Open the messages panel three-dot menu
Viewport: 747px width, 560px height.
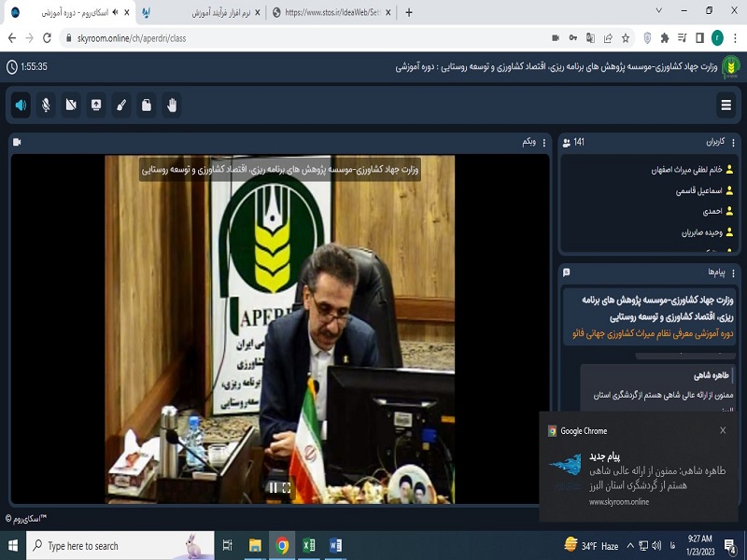point(733,272)
